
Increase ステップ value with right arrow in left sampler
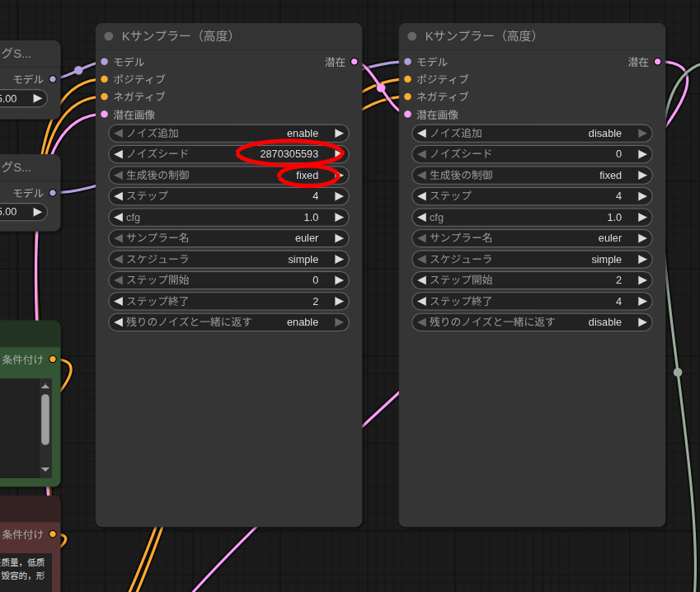[339, 196]
